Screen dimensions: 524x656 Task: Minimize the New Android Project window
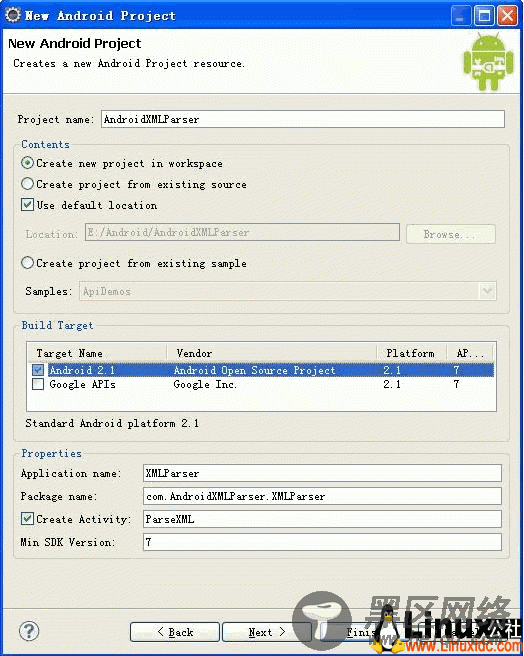tap(461, 16)
